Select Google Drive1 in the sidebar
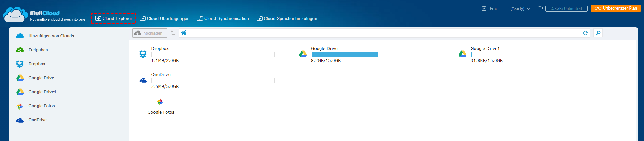Image resolution: width=644 pixels, height=141 pixels. point(42,92)
